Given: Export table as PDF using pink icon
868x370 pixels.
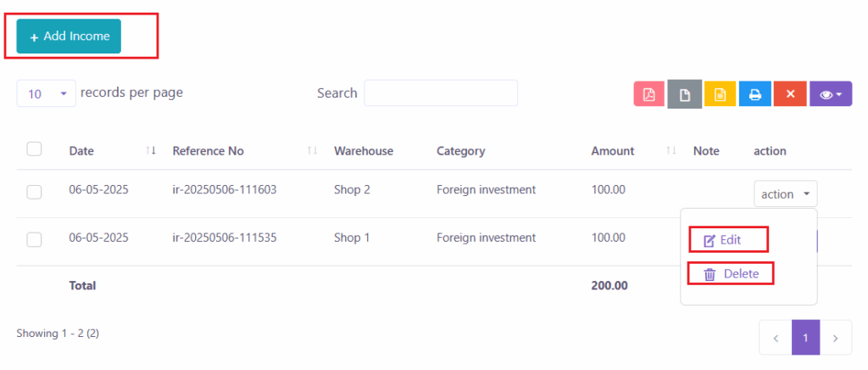Looking at the screenshot, I should pyautogui.click(x=648, y=94).
